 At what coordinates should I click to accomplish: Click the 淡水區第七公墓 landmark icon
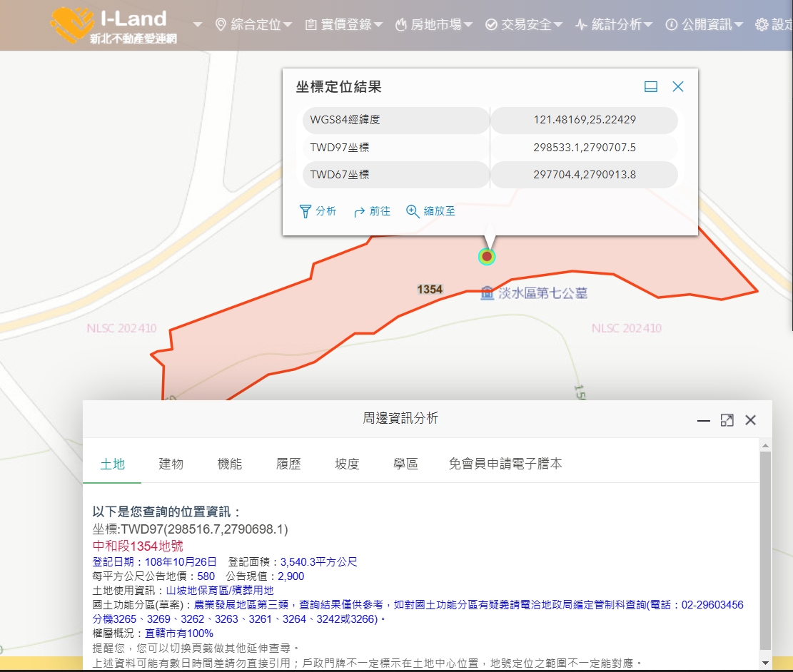click(488, 292)
